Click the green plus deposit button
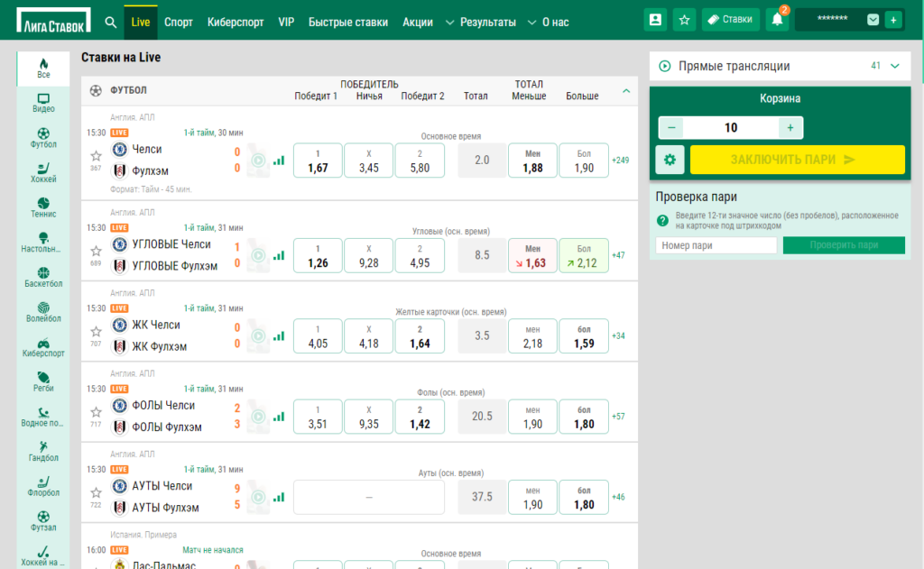The image size is (924, 569). point(893,20)
